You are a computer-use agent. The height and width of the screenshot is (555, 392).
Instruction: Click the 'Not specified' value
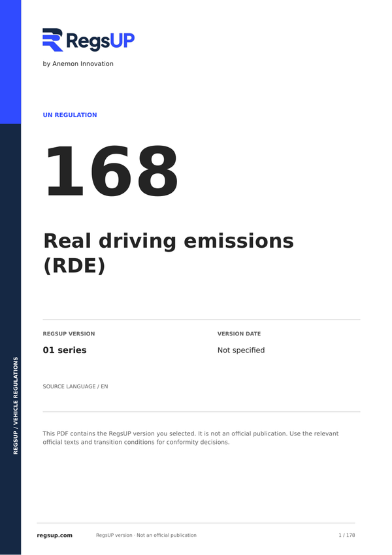pyautogui.click(x=241, y=350)
